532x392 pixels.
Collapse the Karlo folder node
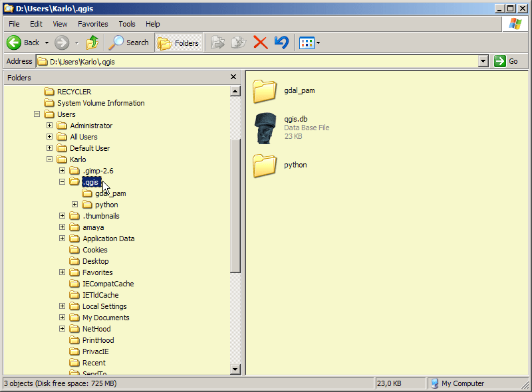(x=49, y=159)
